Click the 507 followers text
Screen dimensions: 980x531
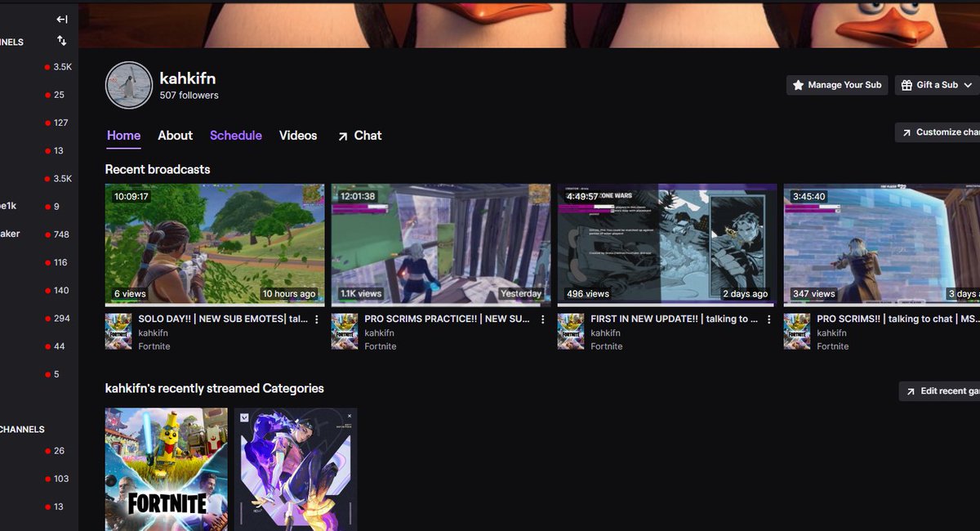pos(189,96)
